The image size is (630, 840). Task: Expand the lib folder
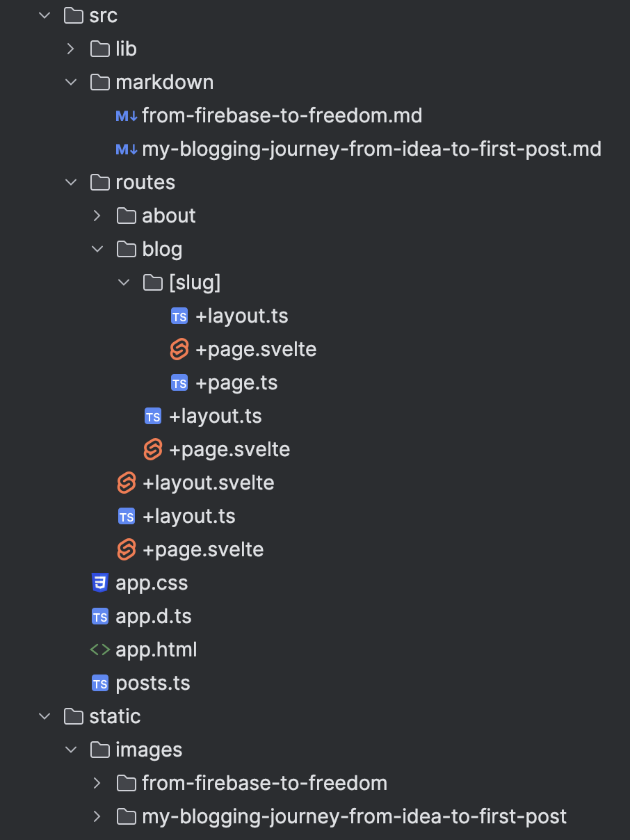(x=70, y=49)
